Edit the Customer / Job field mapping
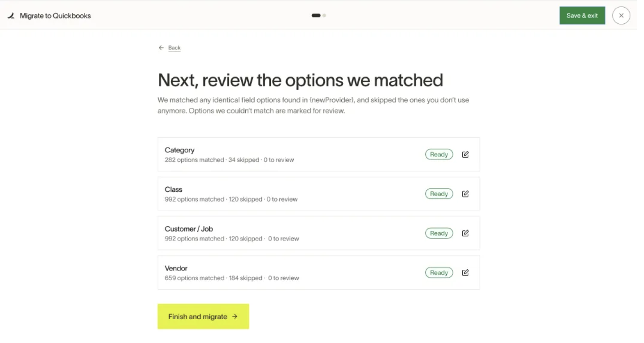The image size is (644, 343). [x=465, y=233]
